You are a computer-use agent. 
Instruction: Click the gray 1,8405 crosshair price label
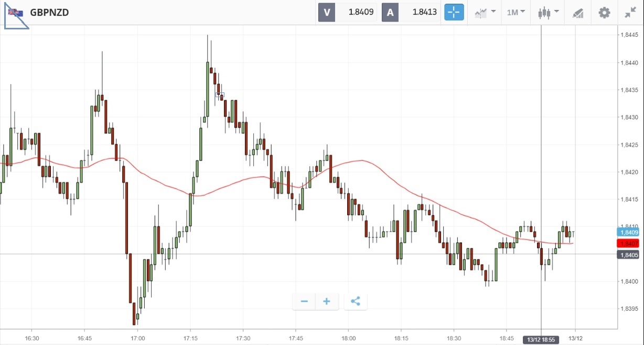click(628, 255)
